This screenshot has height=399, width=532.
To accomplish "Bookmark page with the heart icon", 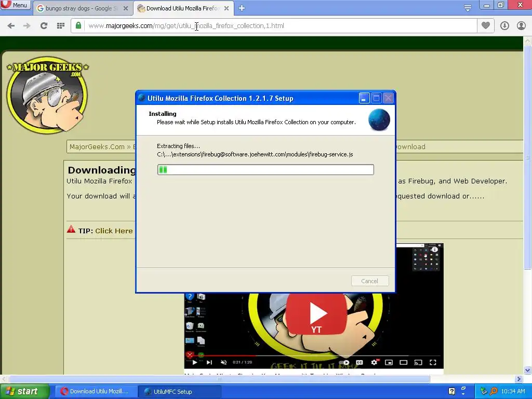I will pyautogui.click(x=486, y=25).
